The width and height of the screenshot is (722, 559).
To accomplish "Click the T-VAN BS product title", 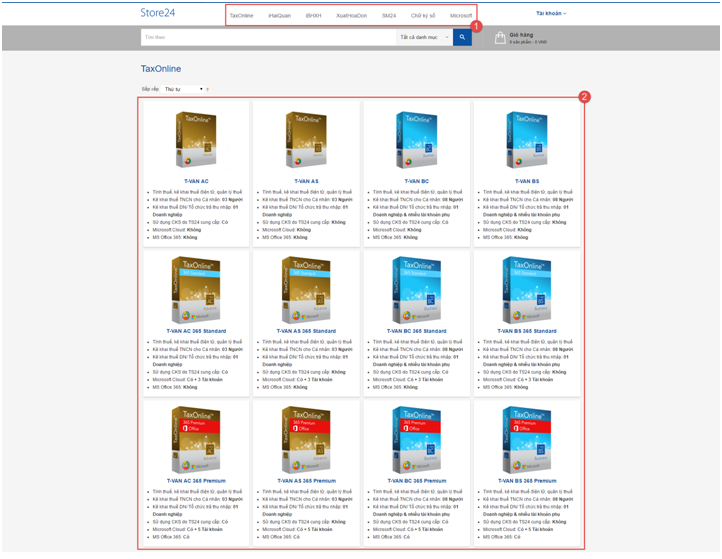I will coord(527,181).
